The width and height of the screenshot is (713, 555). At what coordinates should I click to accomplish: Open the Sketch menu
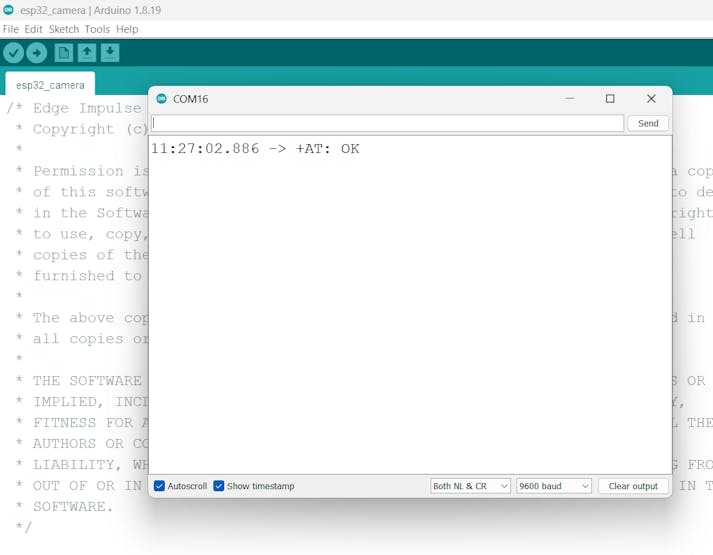(64, 29)
